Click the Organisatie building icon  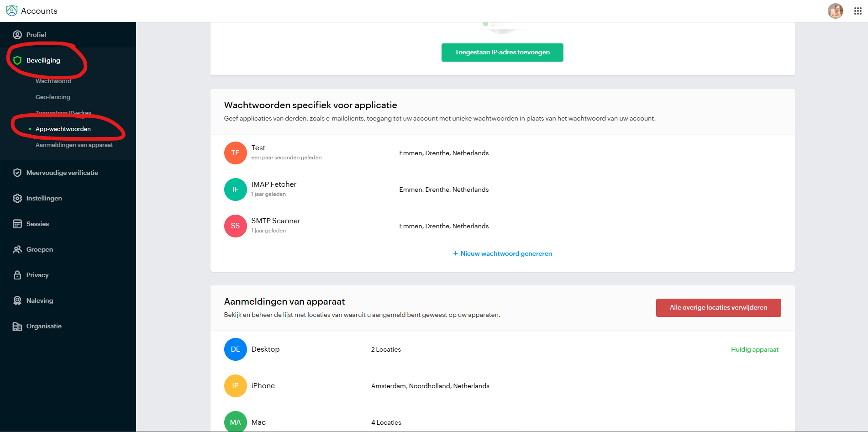(17, 326)
